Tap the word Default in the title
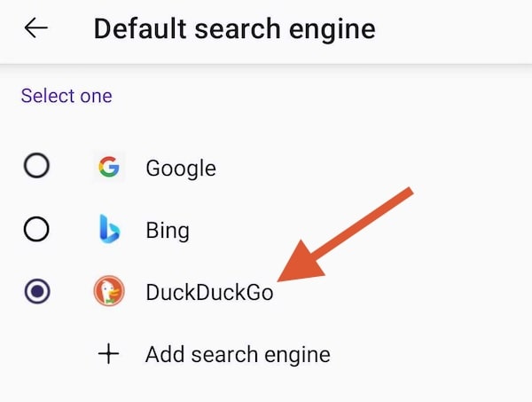Screen dimensions: 532x402 (x=140, y=28)
